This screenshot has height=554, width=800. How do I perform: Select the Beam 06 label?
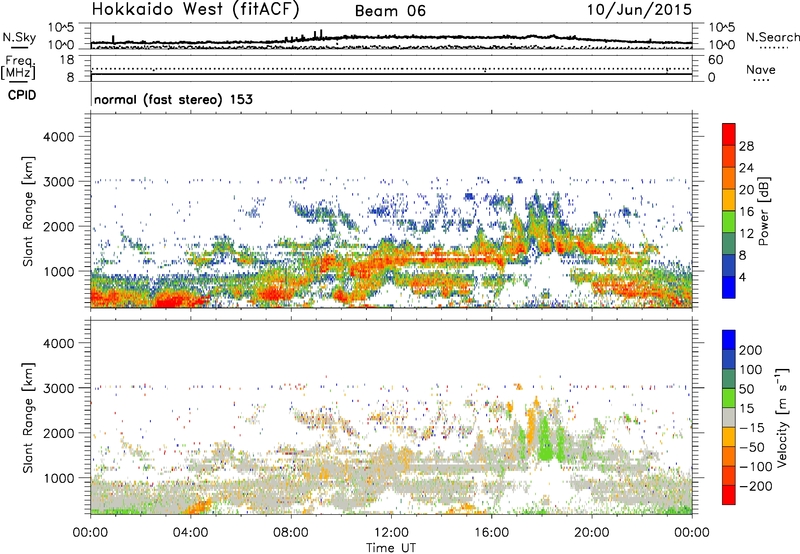pos(390,11)
